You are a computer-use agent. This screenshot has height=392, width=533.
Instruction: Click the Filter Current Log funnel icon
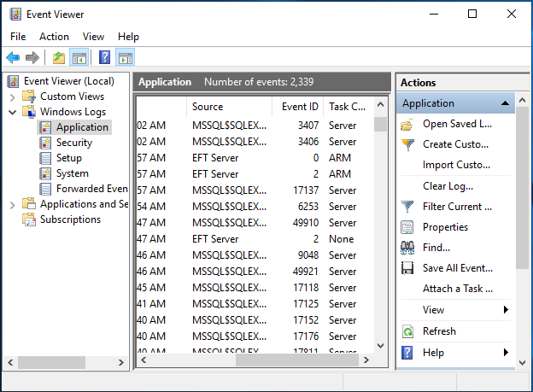point(407,207)
